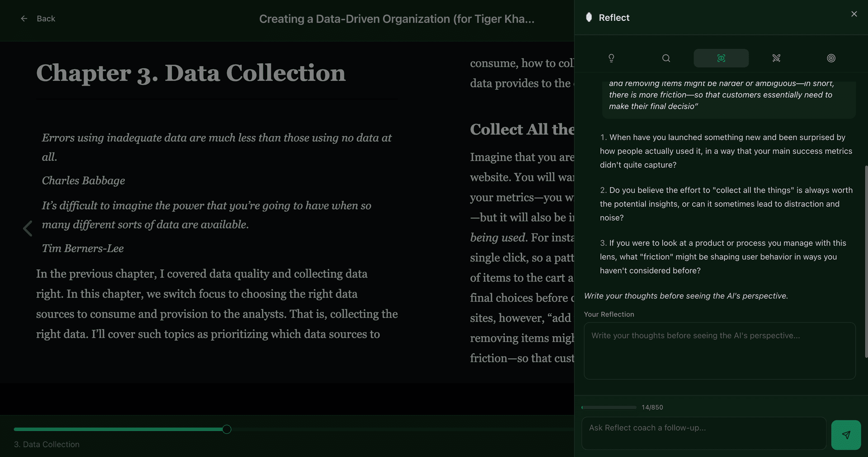Image resolution: width=868 pixels, height=457 pixels.
Task: Click the book title in the header
Action: pyautogui.click(x=396, y=19)
